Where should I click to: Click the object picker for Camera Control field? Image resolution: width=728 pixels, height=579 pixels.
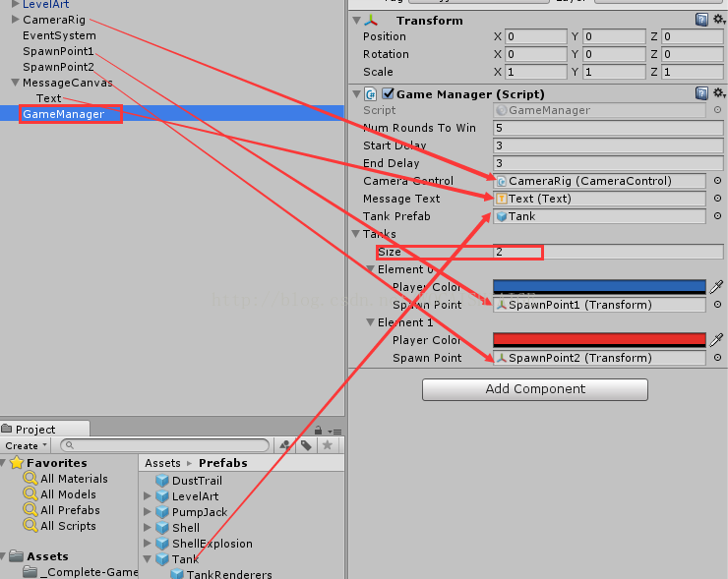pos(718,181)
